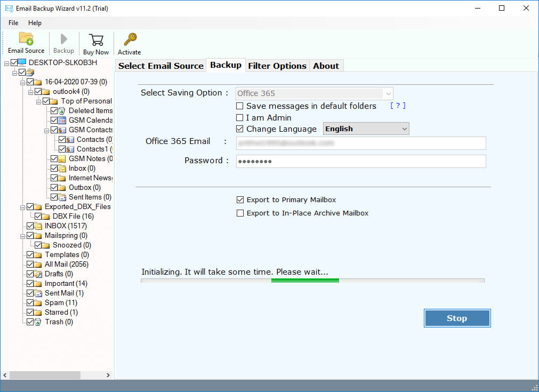Click the Sent Items folder icon
The image size is (539, 392).
tap(62, 197)
